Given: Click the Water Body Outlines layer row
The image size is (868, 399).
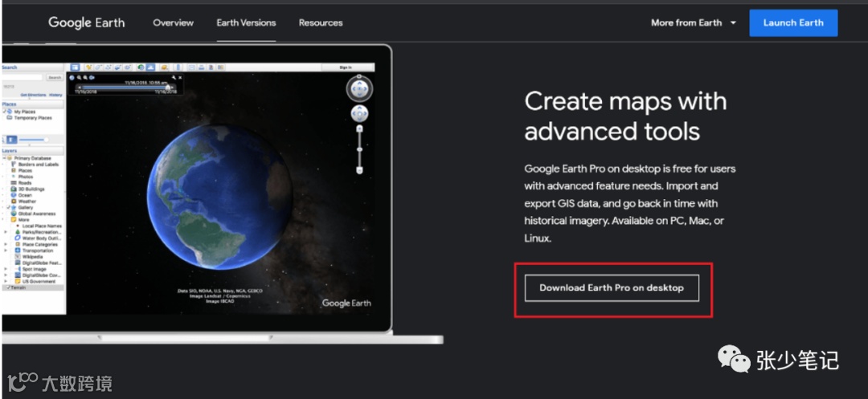Looking at the screenshot, I should pos(39,238).
